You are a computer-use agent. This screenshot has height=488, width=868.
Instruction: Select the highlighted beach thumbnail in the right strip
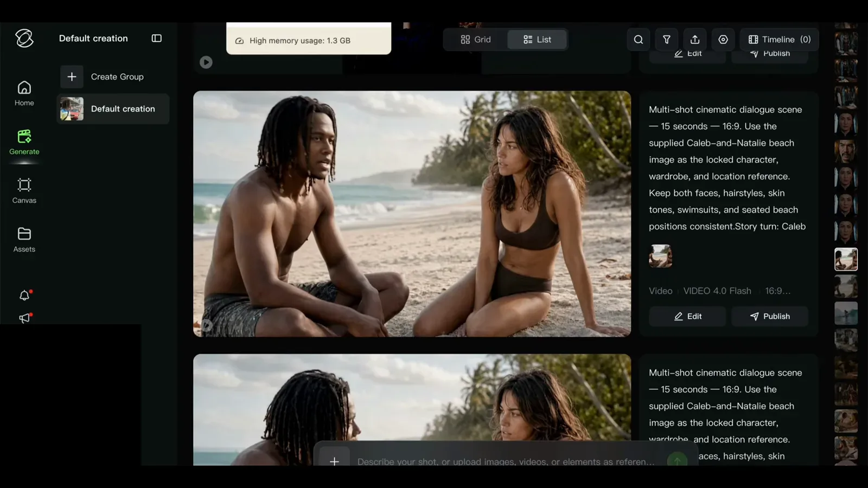tap(846, 259)
